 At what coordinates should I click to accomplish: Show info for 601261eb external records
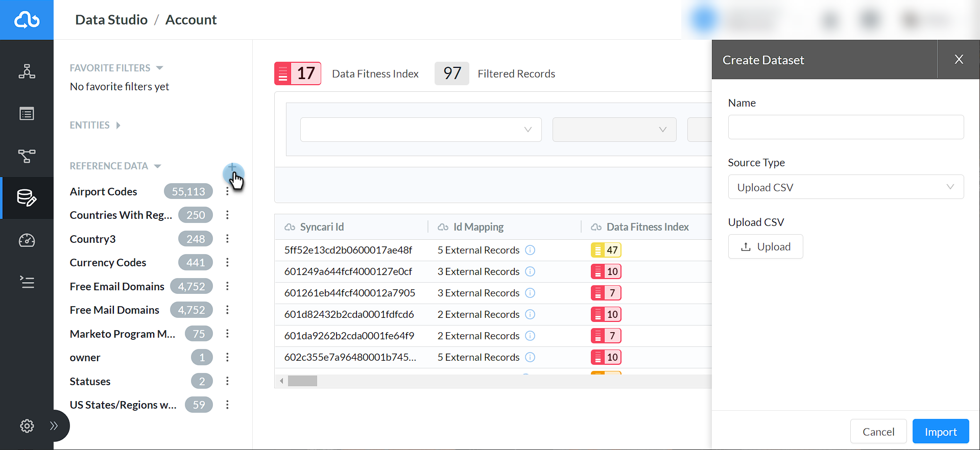tap(530, 293)
